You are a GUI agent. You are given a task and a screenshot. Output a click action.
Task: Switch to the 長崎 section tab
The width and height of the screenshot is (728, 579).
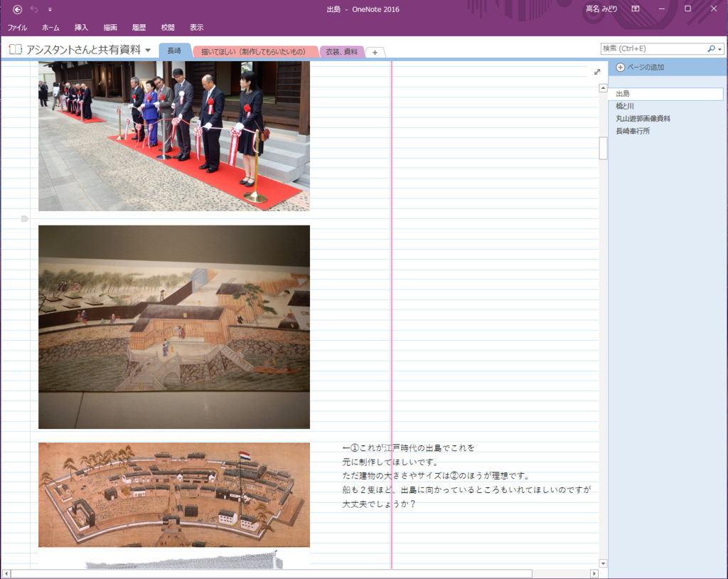tap(175, 51)
